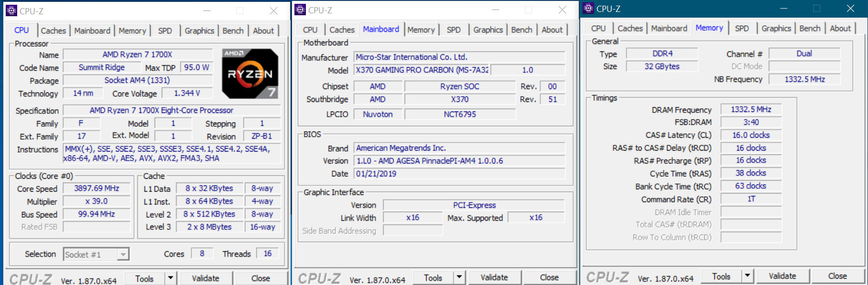Viewport: 868px width, 285px height.
Task: Click the memory Type value DDR4
Action: [662, 53]
